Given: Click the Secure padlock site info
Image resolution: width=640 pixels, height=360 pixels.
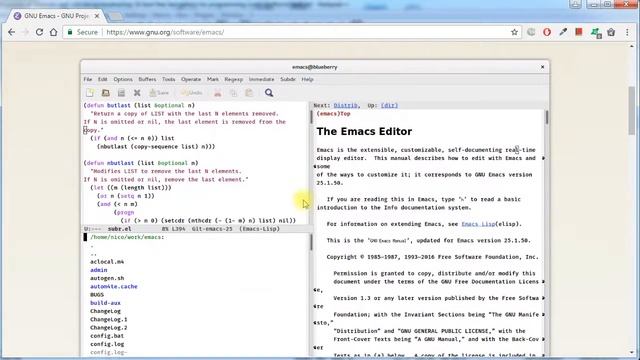Looking at the screenshot, I should pos(82,32).
